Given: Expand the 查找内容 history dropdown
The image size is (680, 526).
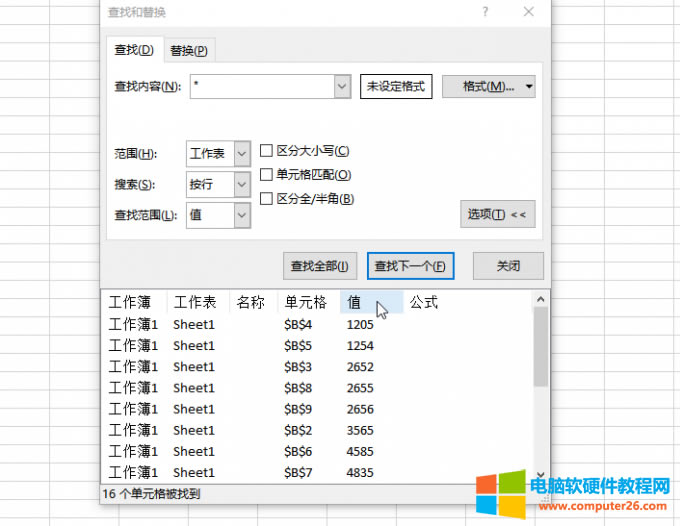Looking at the screenshot, I should coord(343,87).
